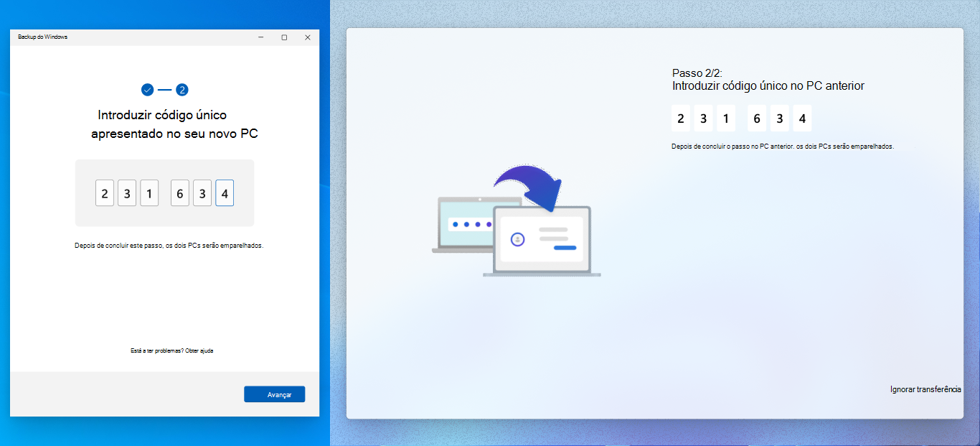
Task: Select the fourth code box containing 6
Action: 180,193
